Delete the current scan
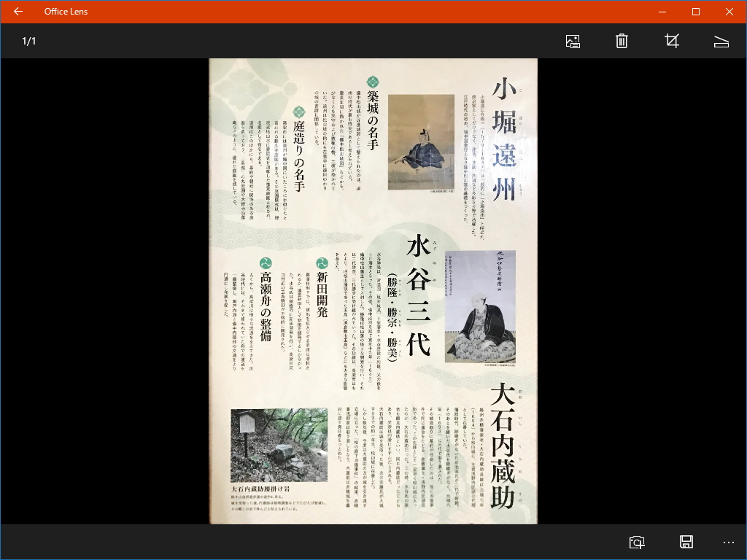Viewport: 747px width, 560px height. coord(622,42)
